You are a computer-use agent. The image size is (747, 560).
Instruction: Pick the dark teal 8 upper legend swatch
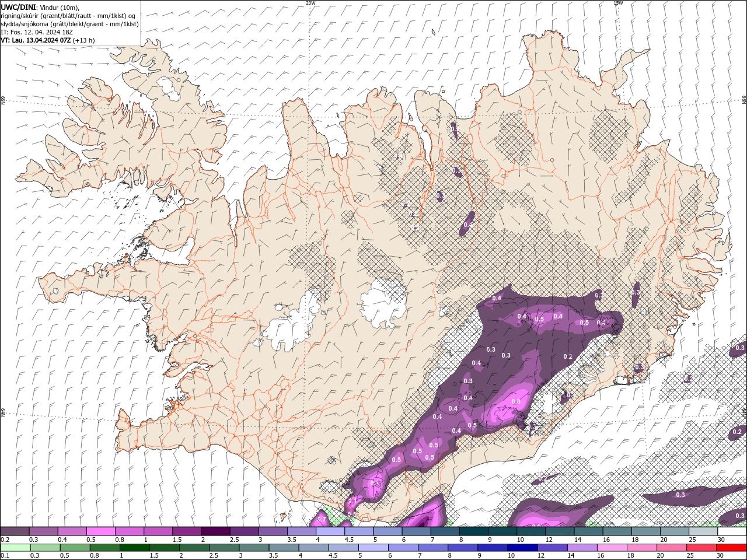[x=473, y=531]
